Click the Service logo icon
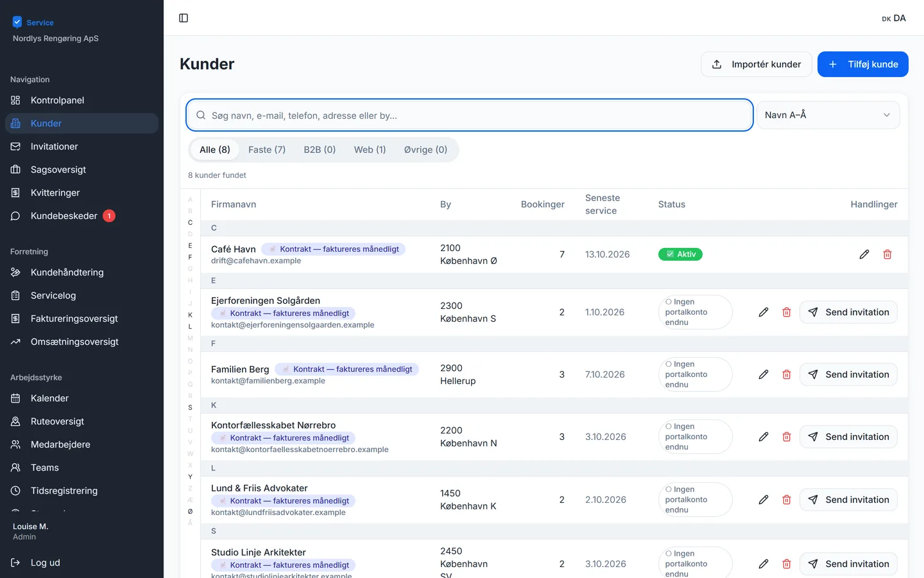This screenshot has width=924, height=578. click(17, 22)
